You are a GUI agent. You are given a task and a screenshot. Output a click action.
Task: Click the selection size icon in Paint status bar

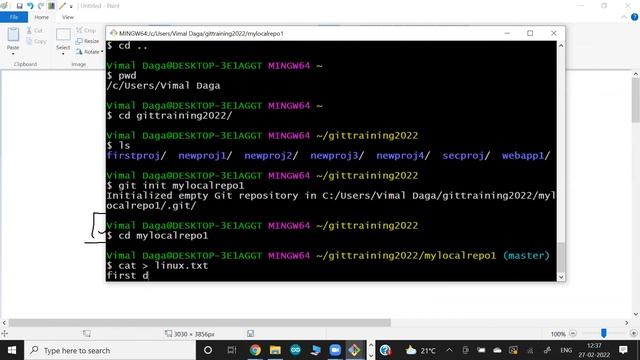pyautogui.click(x=87, y=333)
